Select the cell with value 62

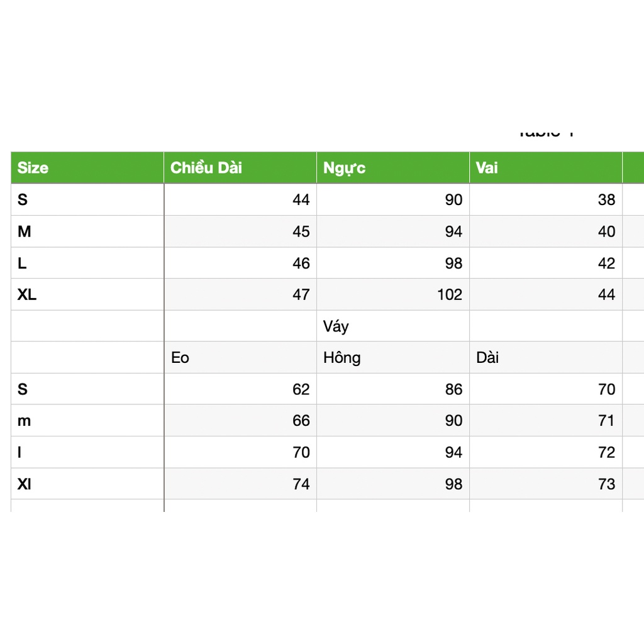pos(240,389)
